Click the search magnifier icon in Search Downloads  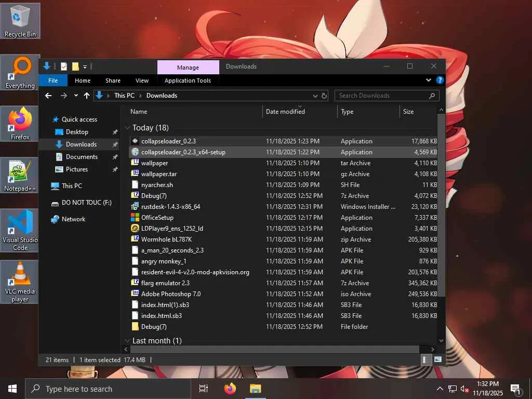point(432,96)
